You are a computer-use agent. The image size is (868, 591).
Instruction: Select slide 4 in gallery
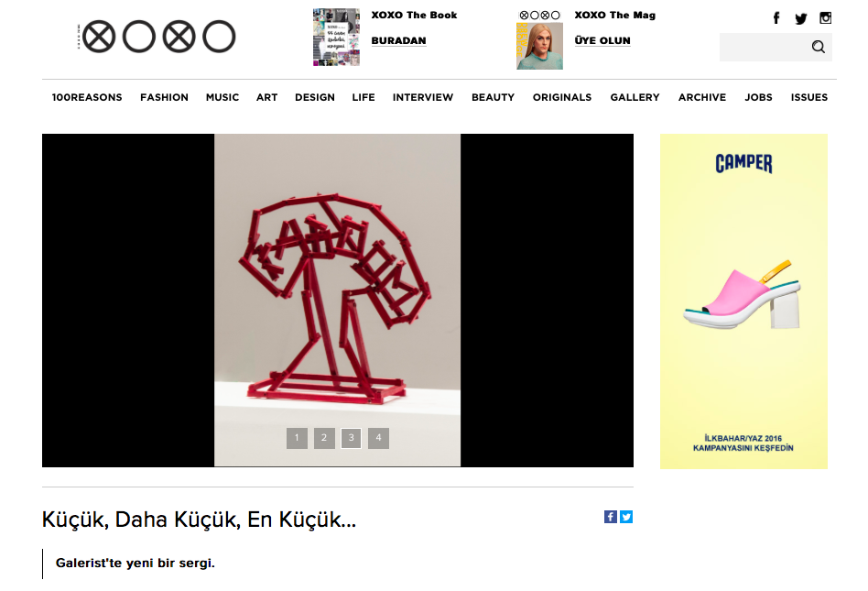click(379, 438)
